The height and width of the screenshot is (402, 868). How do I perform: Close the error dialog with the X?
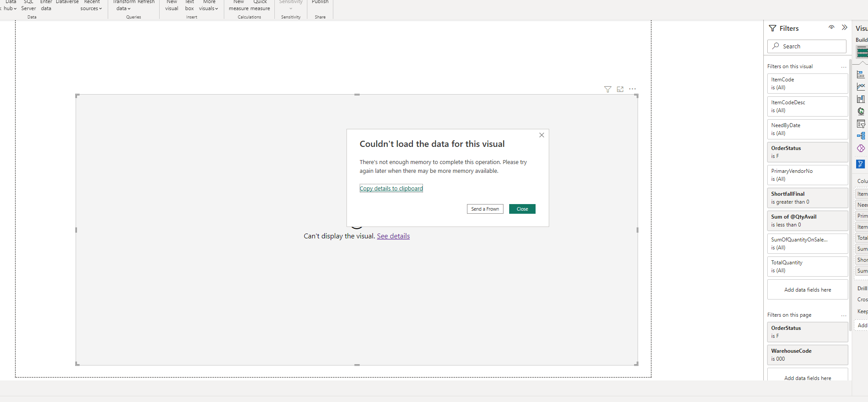click(542, 135)
